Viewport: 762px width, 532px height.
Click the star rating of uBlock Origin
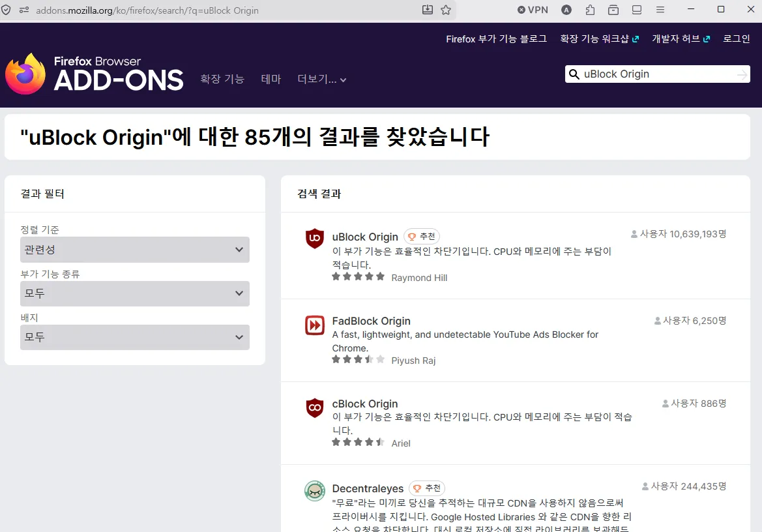(x=358, y=277)
